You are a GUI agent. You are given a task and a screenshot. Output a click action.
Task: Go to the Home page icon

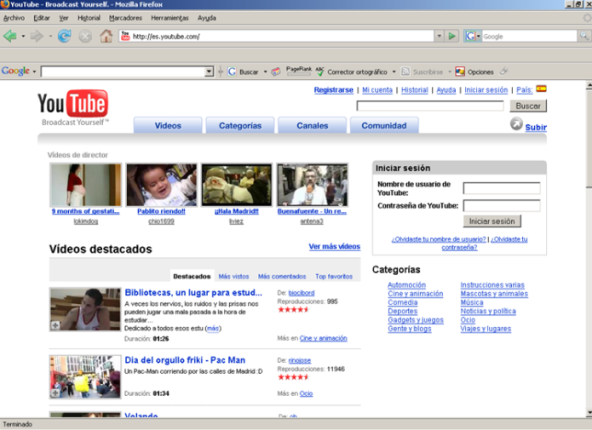pos(106,36)
